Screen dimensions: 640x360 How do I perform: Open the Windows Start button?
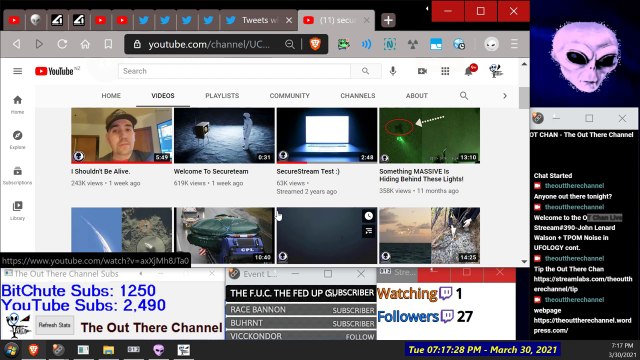click(11, 350)
